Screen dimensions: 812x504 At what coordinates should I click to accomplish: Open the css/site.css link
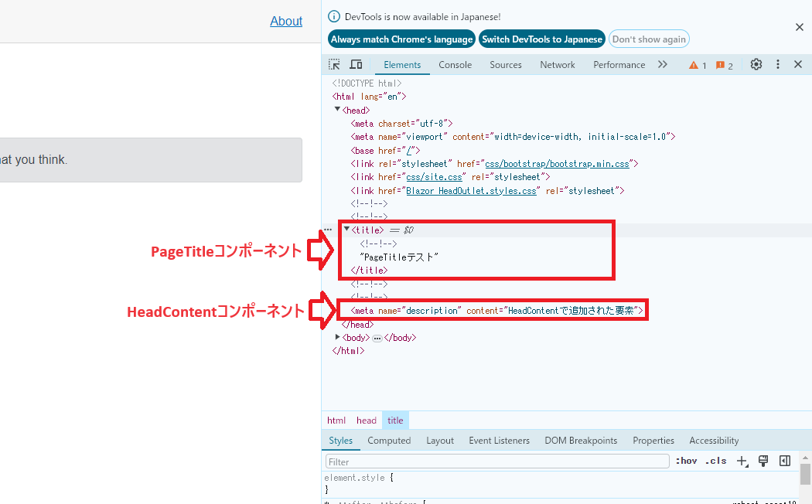tap(434, 177)
